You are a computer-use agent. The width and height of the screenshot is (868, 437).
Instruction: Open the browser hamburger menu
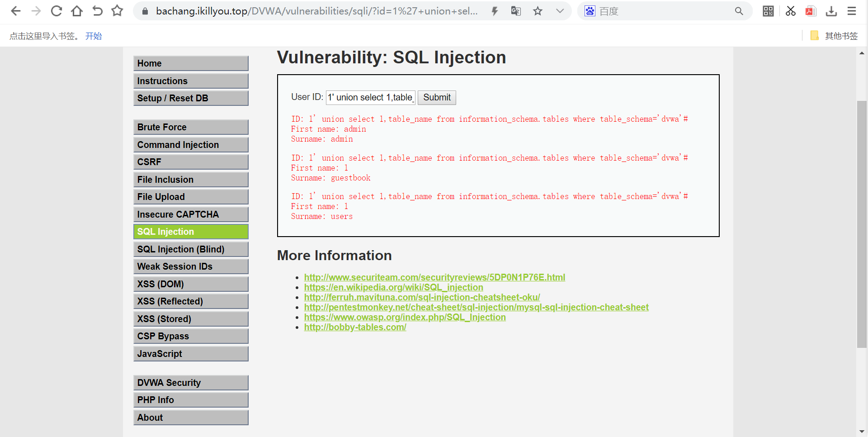852,11
